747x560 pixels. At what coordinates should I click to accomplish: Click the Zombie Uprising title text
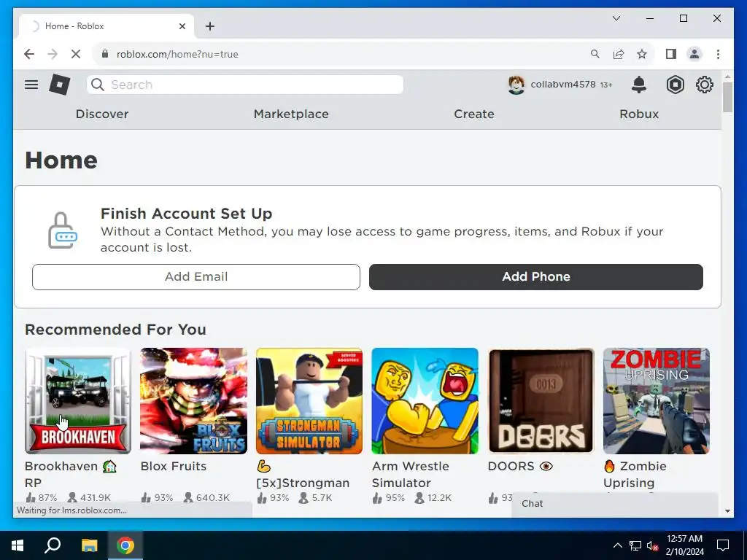(x=635, y=474)
